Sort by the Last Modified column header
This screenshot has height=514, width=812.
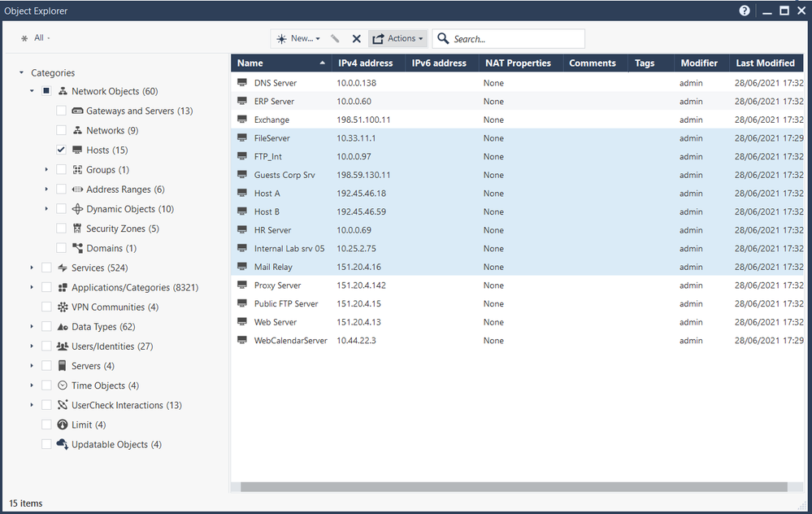(x=765, y=63)
